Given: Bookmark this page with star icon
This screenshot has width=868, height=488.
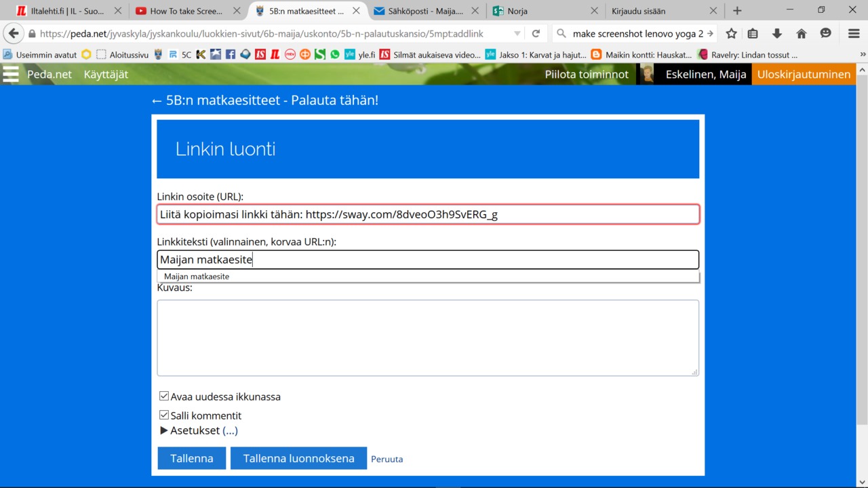Looking at the screenshot, I should [731, 33].
